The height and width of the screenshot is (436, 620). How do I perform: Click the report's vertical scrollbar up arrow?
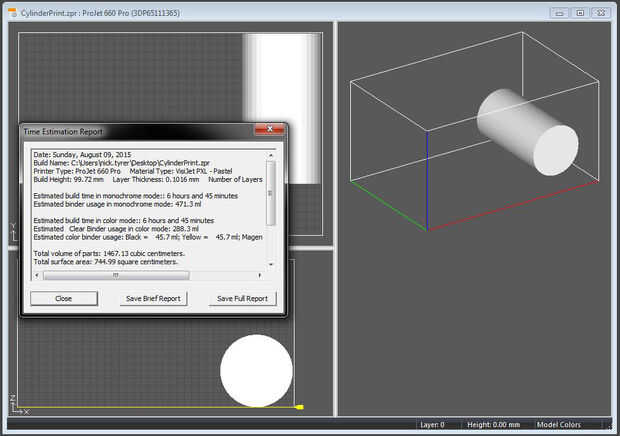click(x=271, y=155)
